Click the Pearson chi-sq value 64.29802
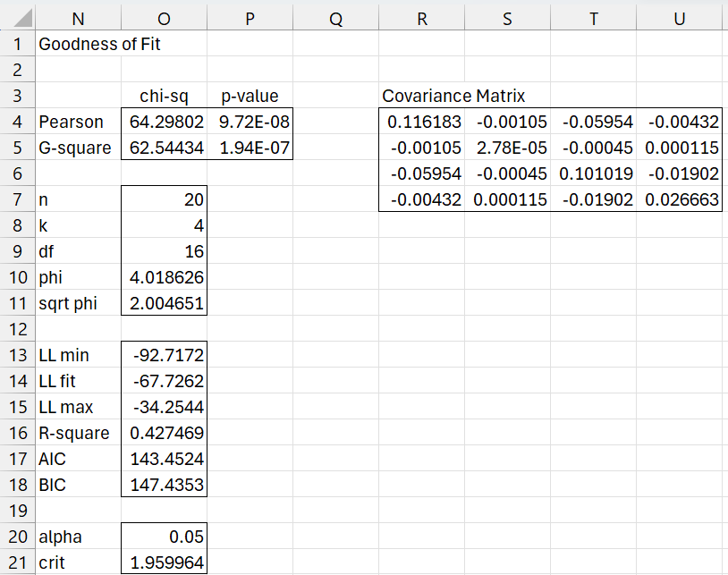Screen dimensions: 728x575 click(x=163, y=122)
